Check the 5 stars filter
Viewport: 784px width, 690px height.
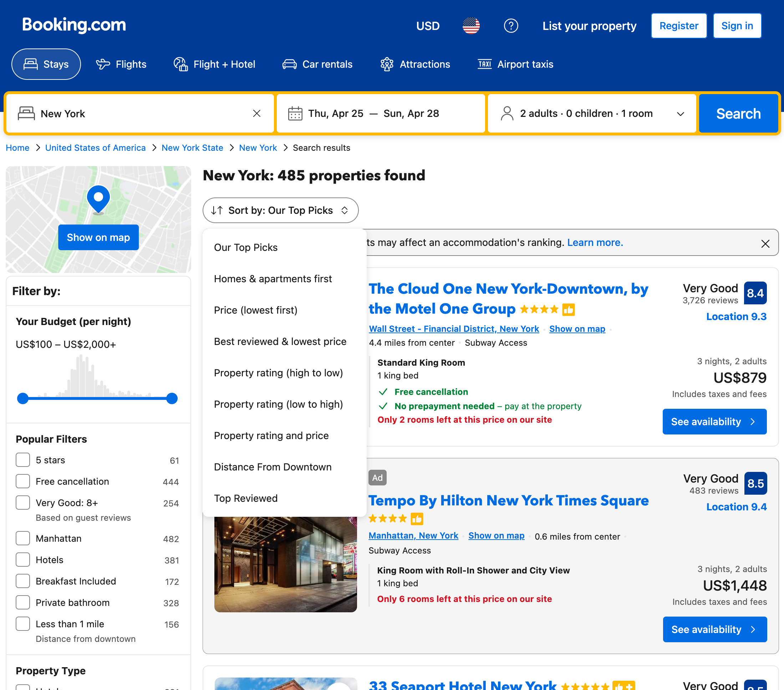23,460
